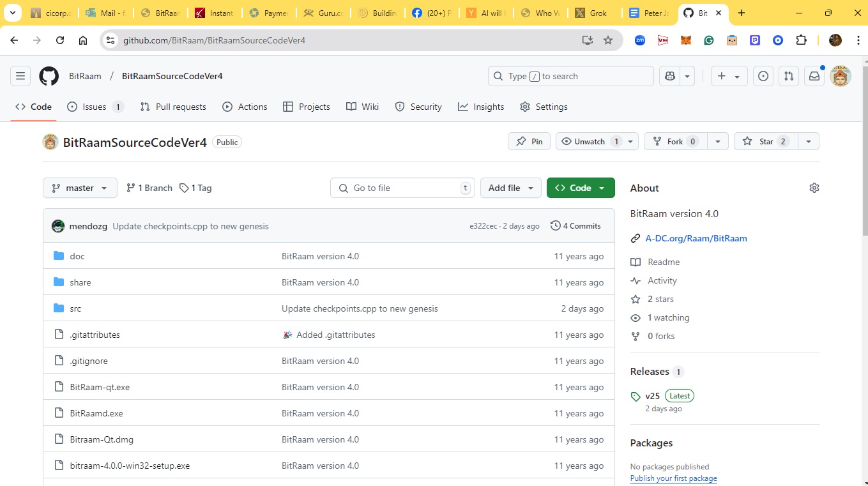The height and width of the screenshot is (486, 868).
Task: Open a new browser tab
Action: coord(742,13)
